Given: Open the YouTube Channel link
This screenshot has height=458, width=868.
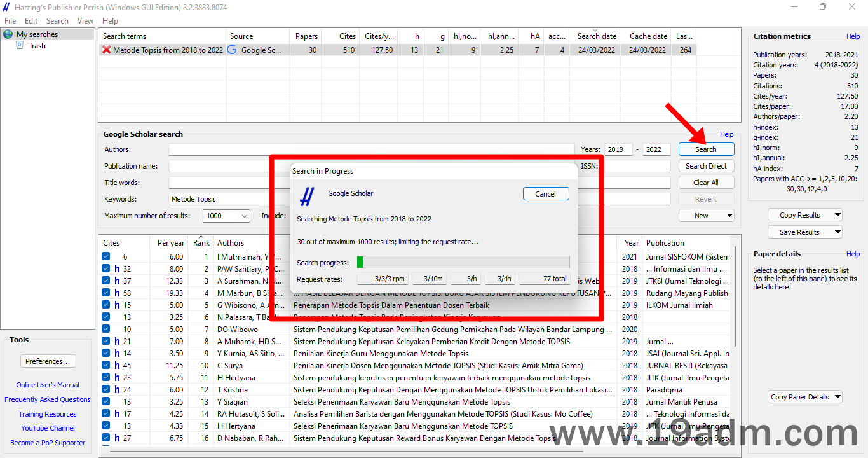Looking at the screenshot, I should point(48,428).
